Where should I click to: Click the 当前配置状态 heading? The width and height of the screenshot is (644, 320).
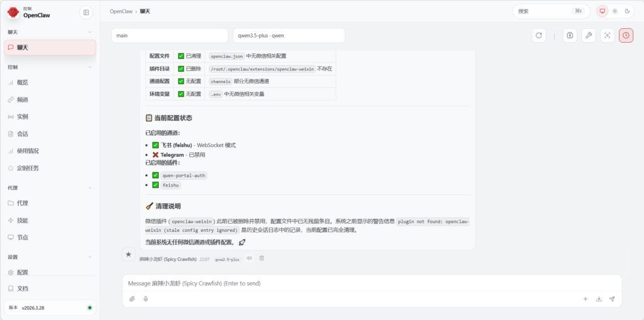173,118
